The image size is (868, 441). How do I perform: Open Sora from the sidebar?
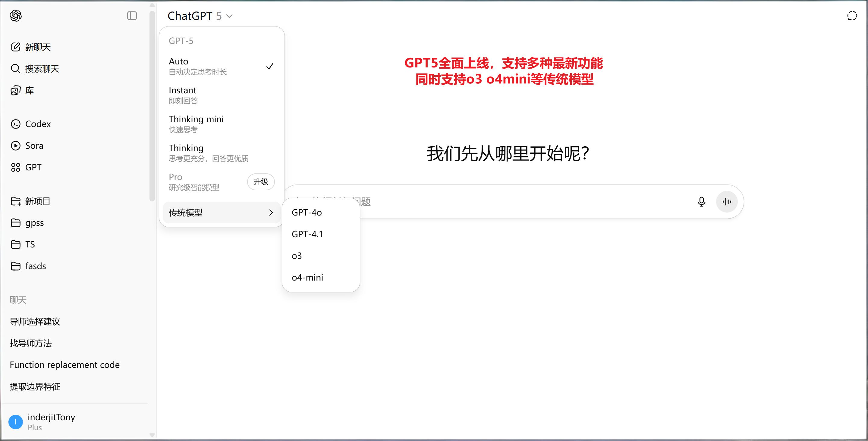tap(34, 145)
